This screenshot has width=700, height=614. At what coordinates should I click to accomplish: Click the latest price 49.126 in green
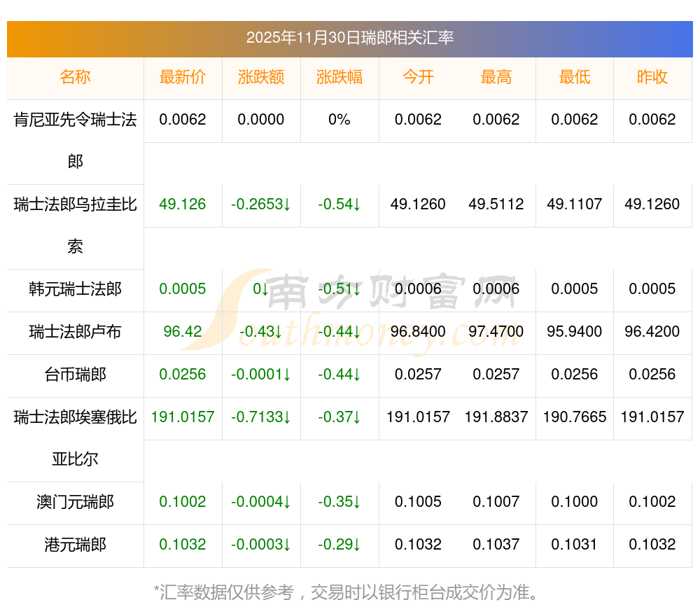tap(183, 204)
